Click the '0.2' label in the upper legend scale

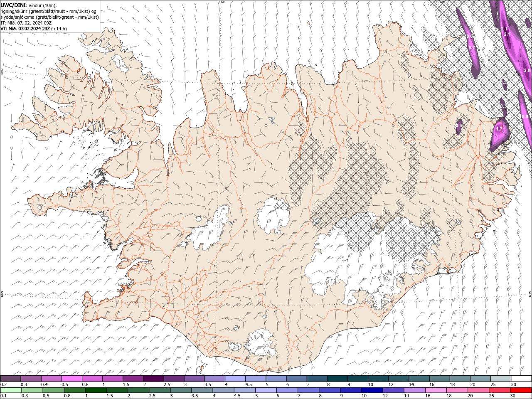coord(3,384)
